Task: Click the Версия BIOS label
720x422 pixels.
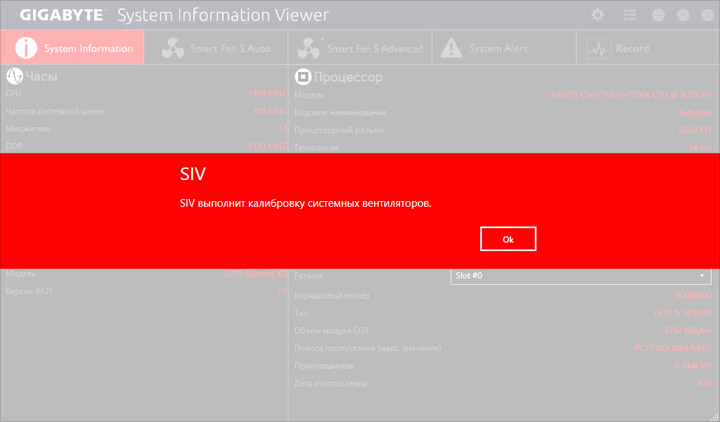Action: point(29,291)
